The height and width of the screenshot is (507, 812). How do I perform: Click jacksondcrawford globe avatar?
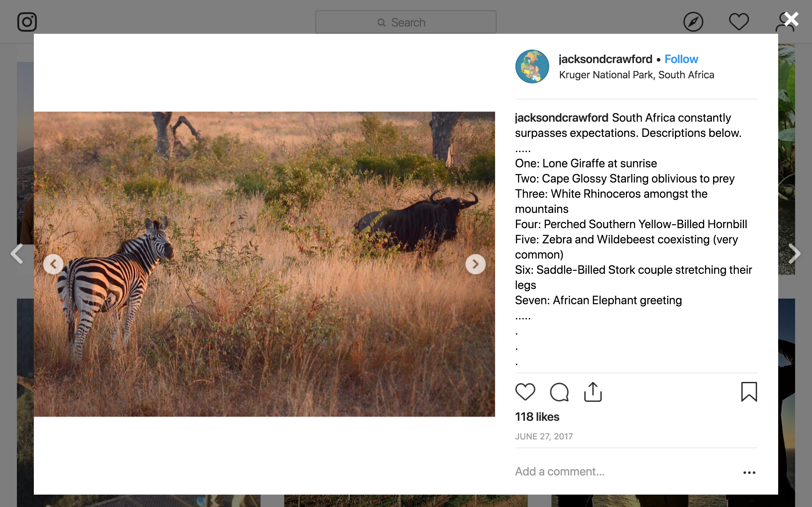[532, 66]
